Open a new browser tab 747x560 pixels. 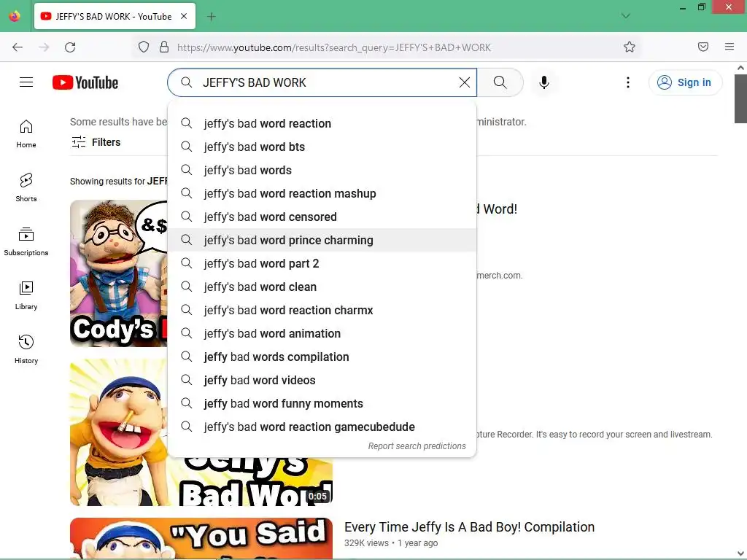click(x=211, y=17)
